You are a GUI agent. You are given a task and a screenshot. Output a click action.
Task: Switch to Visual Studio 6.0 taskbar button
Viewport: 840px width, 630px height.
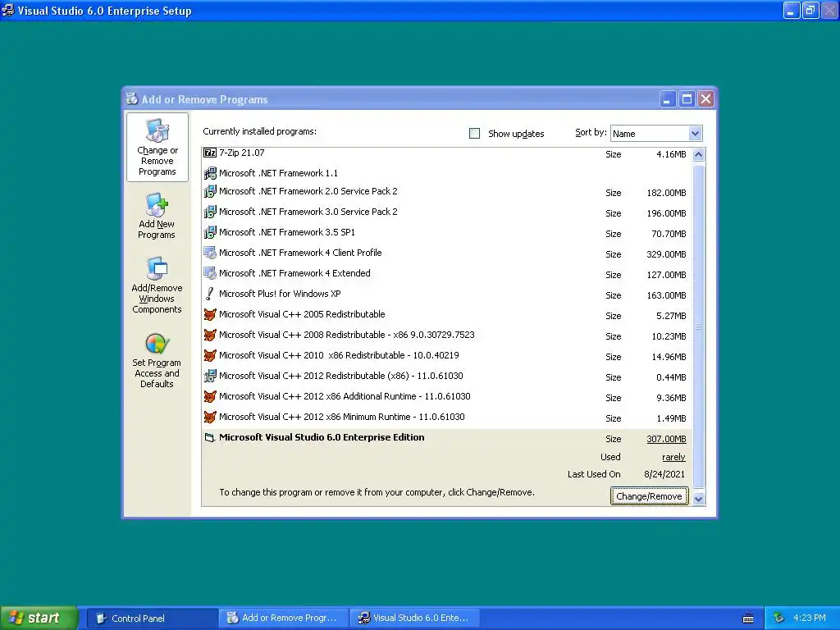(414, 619)
